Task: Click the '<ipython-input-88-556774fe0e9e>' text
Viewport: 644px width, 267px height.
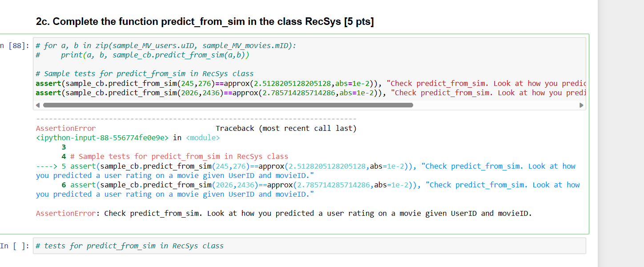Action: (102, 138)
